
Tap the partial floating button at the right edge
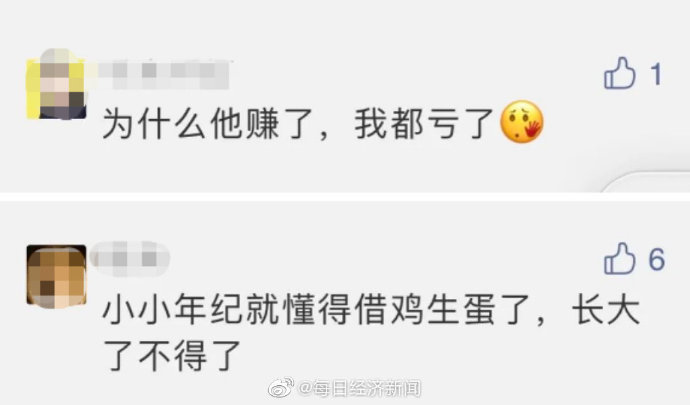coord(646,183)
